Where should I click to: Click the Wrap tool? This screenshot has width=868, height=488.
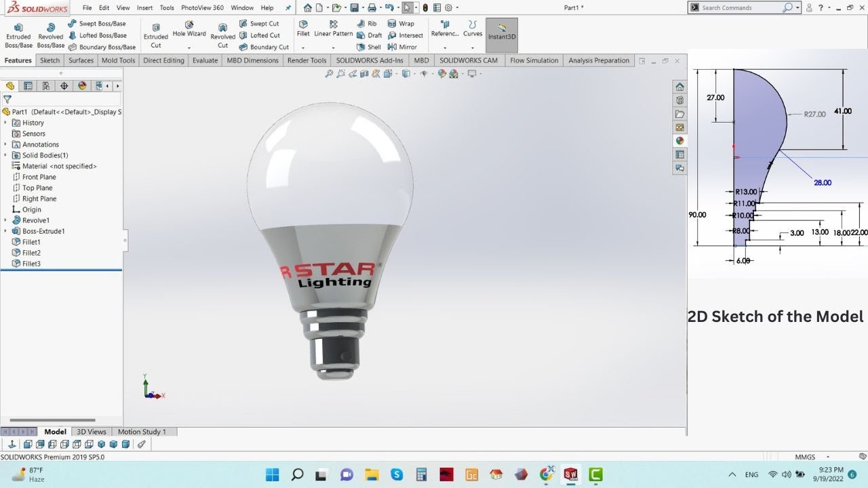point(401,24)
